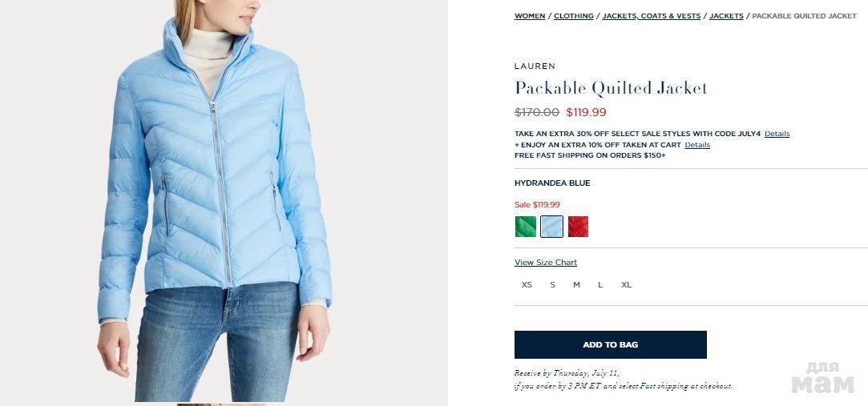The image size is (868, 406).
Task: Choose size XS
Action: coord(527,285)
